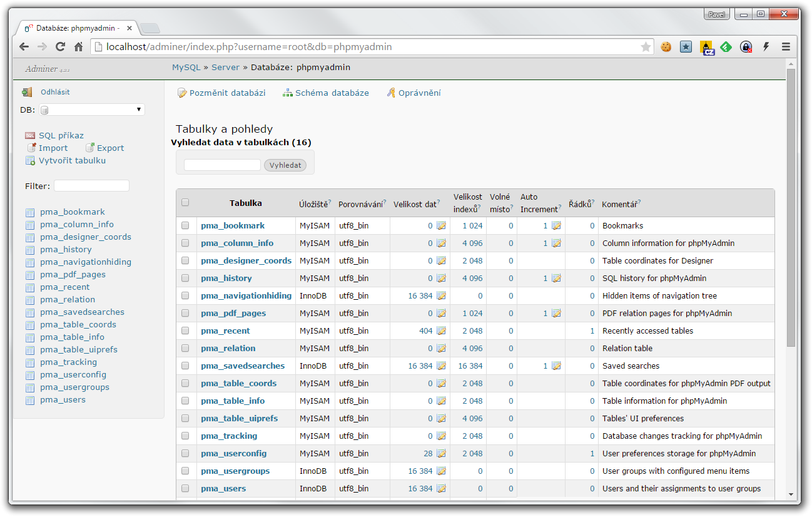The width and height of the screenshot is (812, 517).
Task: Click the table icon beside pma_bookmark in sidebar
Action: 30,212
